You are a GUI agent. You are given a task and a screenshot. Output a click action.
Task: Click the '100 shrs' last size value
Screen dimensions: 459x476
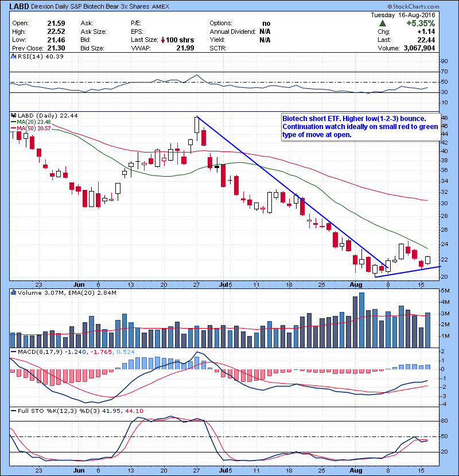coord(180,40)
